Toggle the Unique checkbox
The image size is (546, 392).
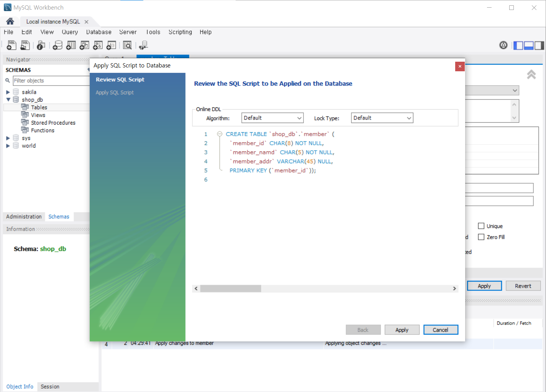coord(481,226)
